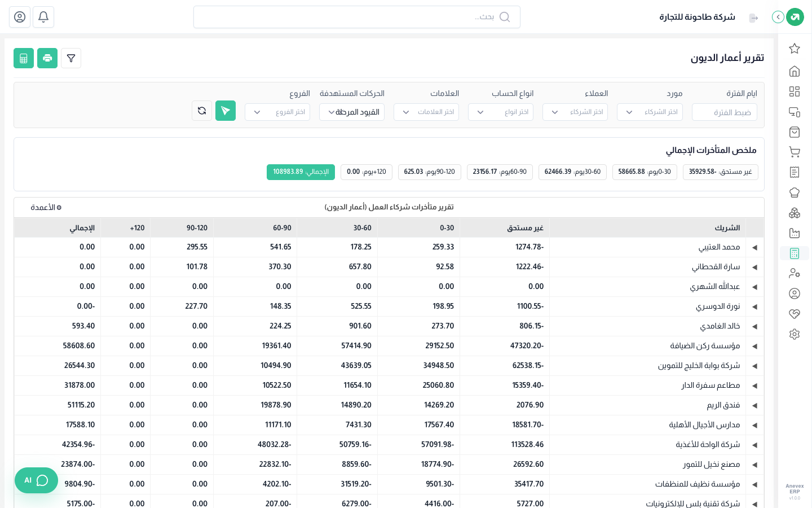Click the green app logo icon
812x508 pixels.
point(795,17)
